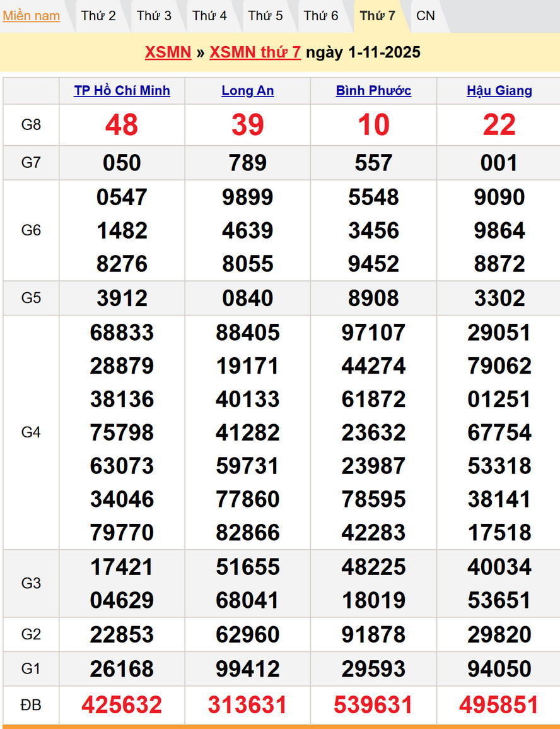Go to the Thứ 6 tab

point(321,16)
